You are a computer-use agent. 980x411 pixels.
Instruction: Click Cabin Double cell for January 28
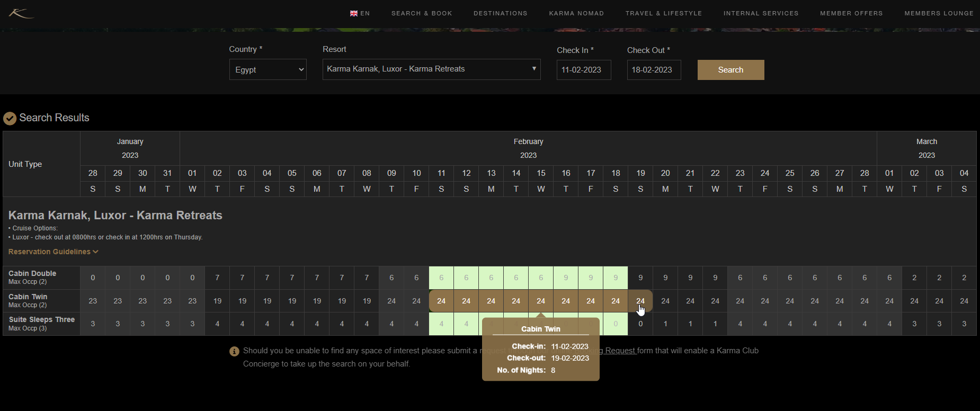(x=93, y=278)
